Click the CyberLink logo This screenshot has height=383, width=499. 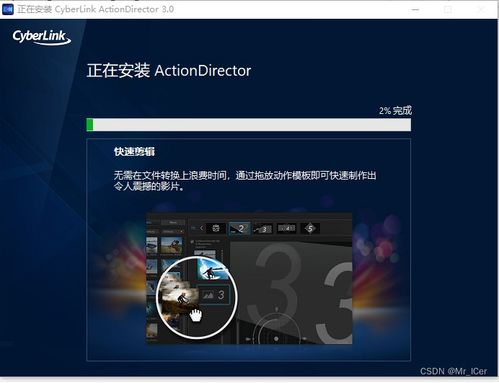tap(42, 37)
